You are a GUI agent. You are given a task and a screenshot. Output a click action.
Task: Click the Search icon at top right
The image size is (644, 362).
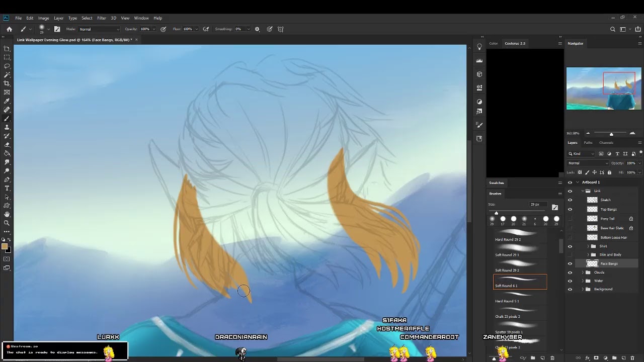[x=613, y=29]
